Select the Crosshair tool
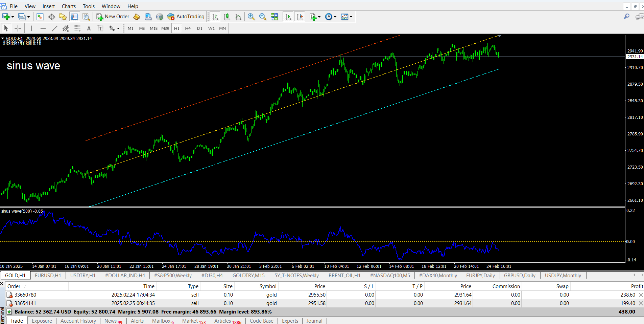The height and width of the screenshot is (324, 644). point(18,28)
